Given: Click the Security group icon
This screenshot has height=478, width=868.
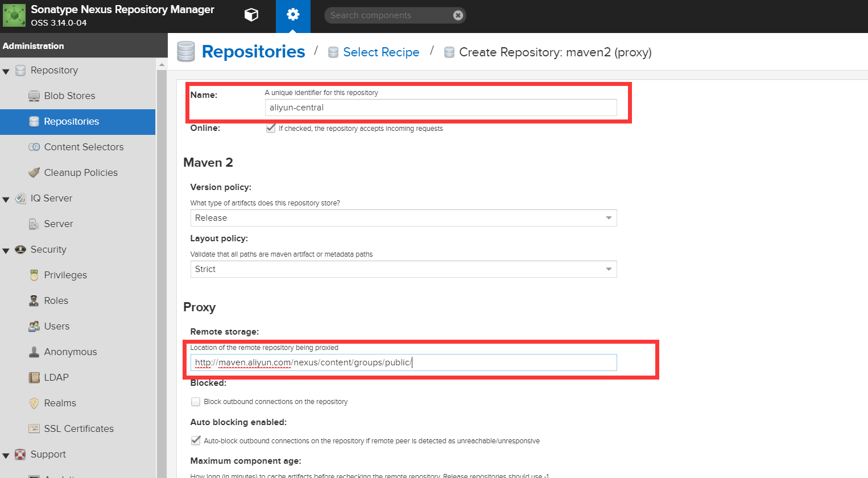Looking at the screenshot, I should pyautogui.click(x=20, y=249).
